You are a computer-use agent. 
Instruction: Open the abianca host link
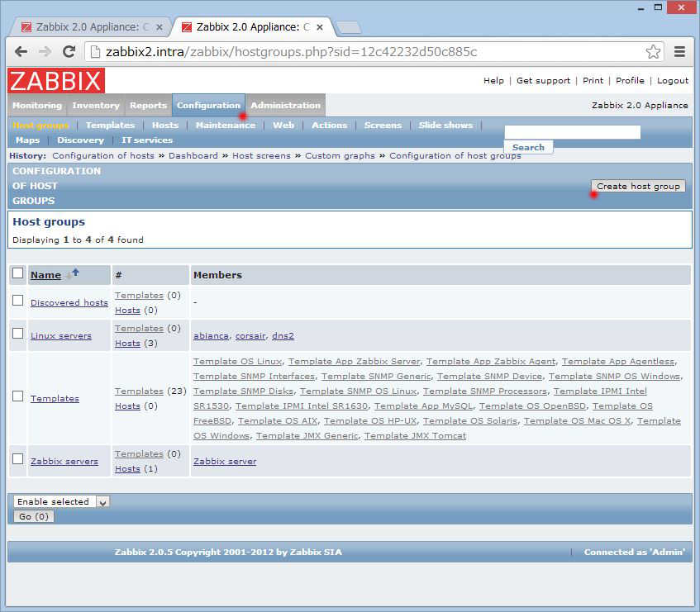211,335
